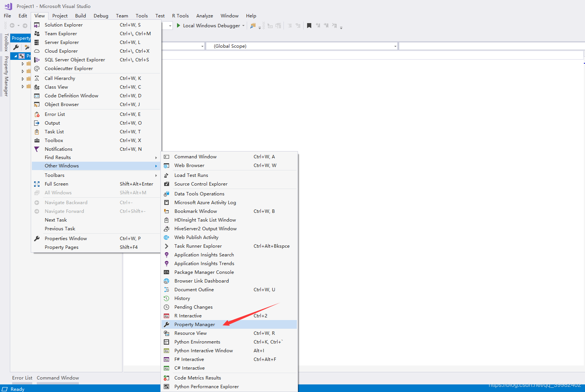Screen dimensions: 585x392
Task: Expand the Find Results submenu arrow
Action: click(156, 158)
